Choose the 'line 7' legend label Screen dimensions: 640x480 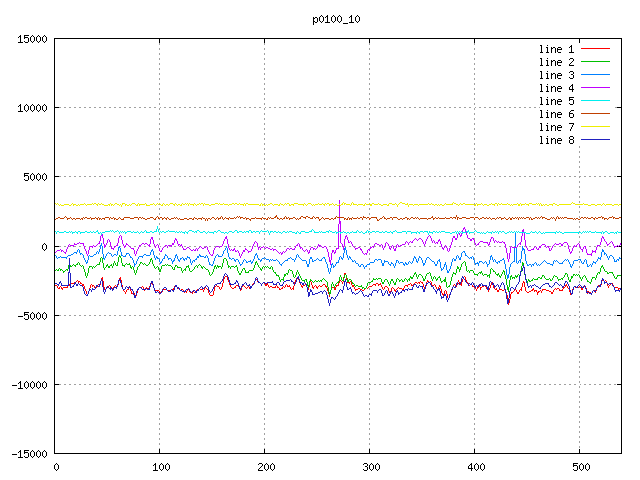(557, 127)
